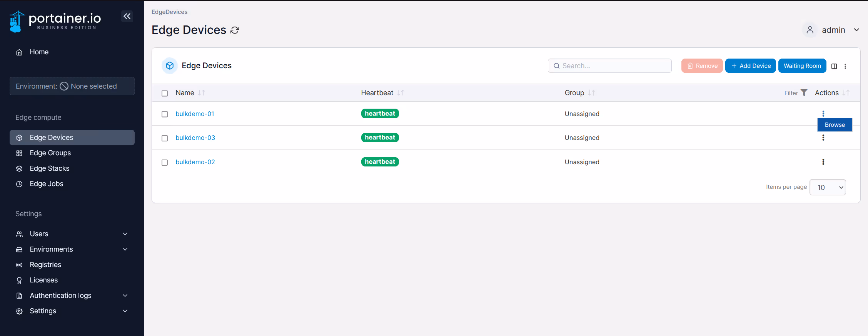
Task: Select Browse from the actions menu
Action: click(x=835, y=125)
